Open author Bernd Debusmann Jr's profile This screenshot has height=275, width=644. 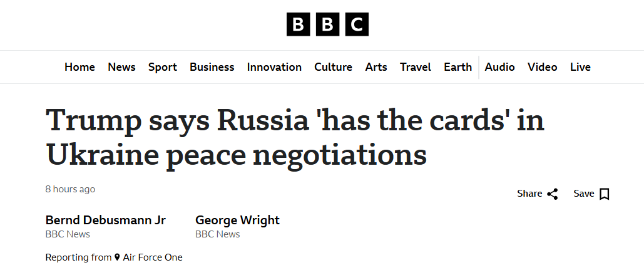tap(106, 220)
